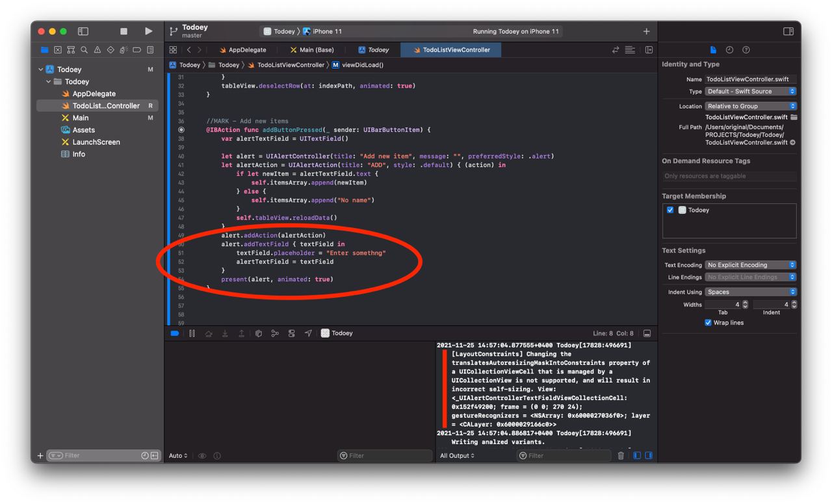Open the Debug Memory Graph icon
The height and width of the screenshot is (504, 832).
(x=275, y=333)
